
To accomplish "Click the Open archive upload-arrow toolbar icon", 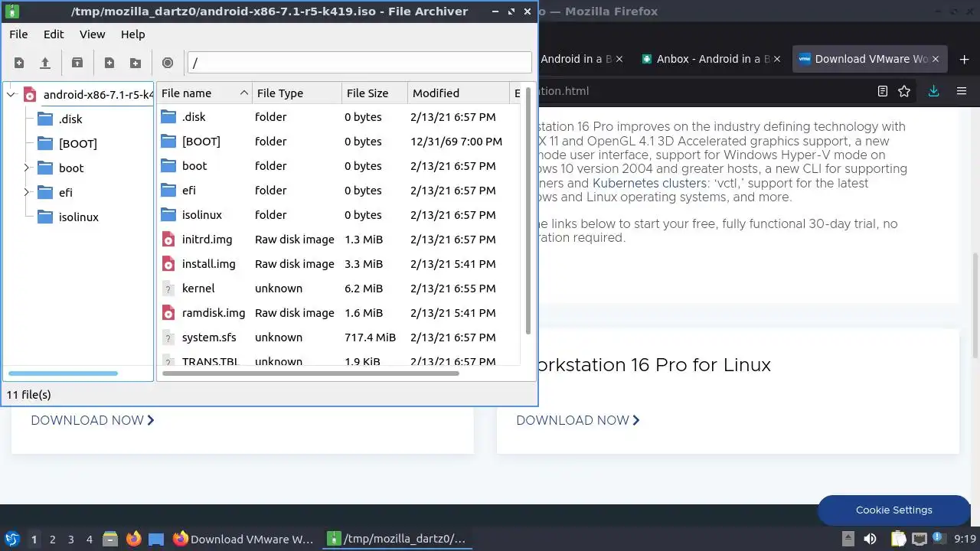I will tap(45, 63).
